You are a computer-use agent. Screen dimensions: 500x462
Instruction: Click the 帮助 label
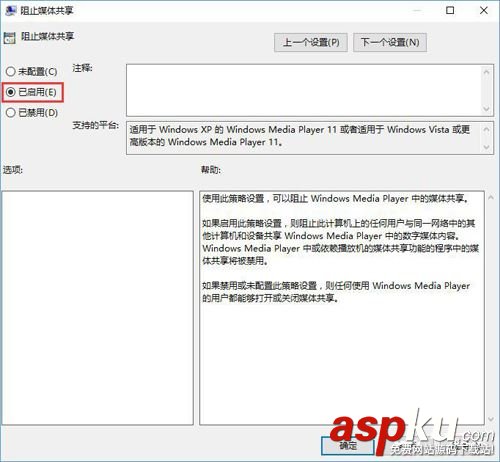[x=211, y=170]
